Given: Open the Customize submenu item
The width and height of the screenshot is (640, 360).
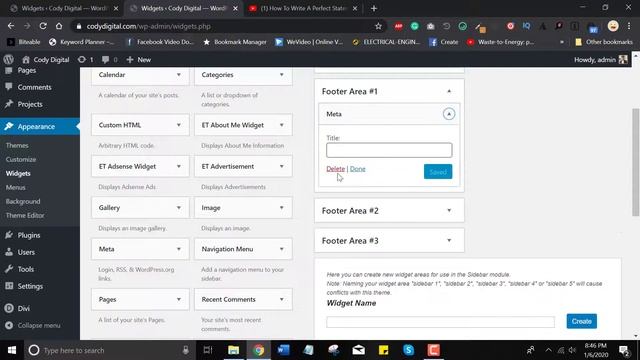Looking at the screenshot, I should [x=21, y=159].
